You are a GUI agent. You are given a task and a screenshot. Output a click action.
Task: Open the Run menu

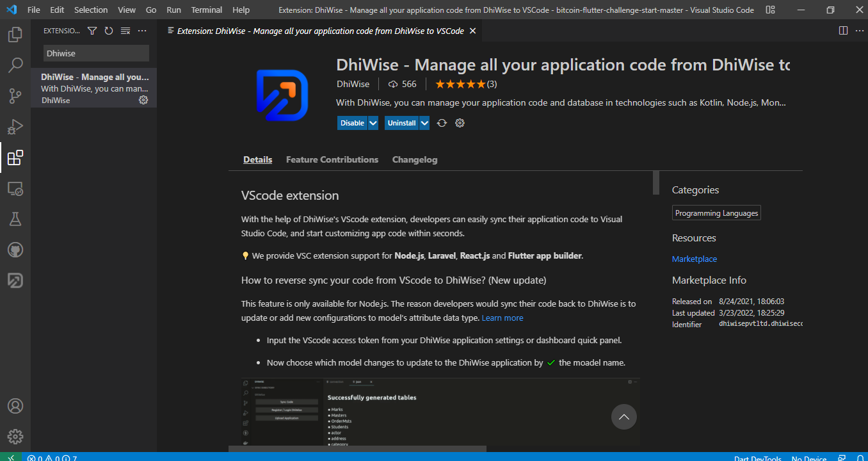[x=173, y=10]
